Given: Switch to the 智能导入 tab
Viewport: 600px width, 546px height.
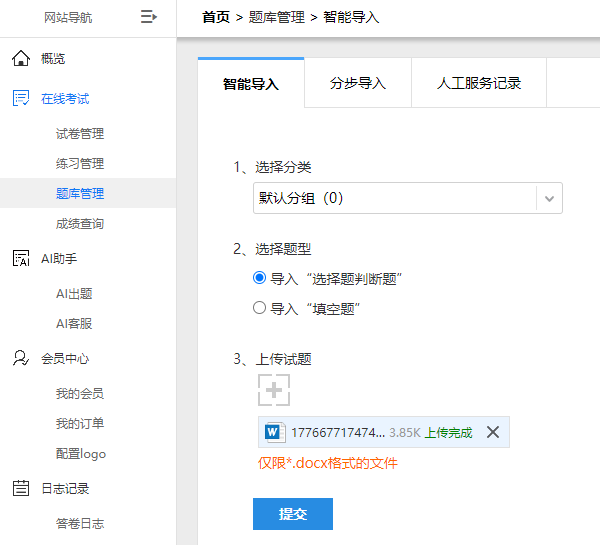Looking at the screenshot, I should pyautogui.click(x=251, y=83).
